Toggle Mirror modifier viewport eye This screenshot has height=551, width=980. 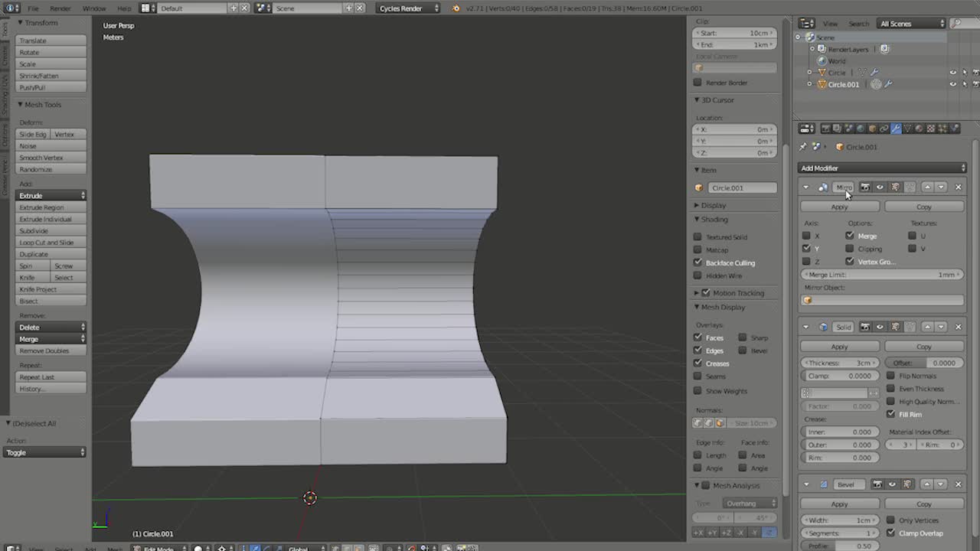880,187
